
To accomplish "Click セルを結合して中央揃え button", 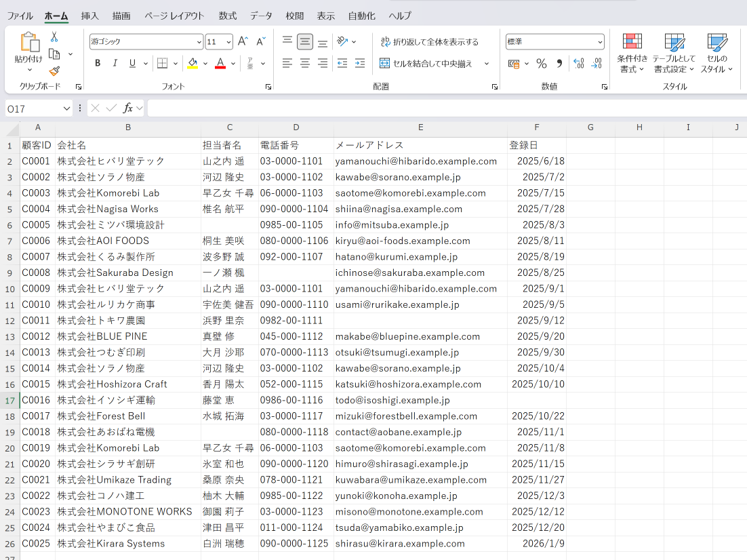I will pyautogui.click(x=426, y=63).
